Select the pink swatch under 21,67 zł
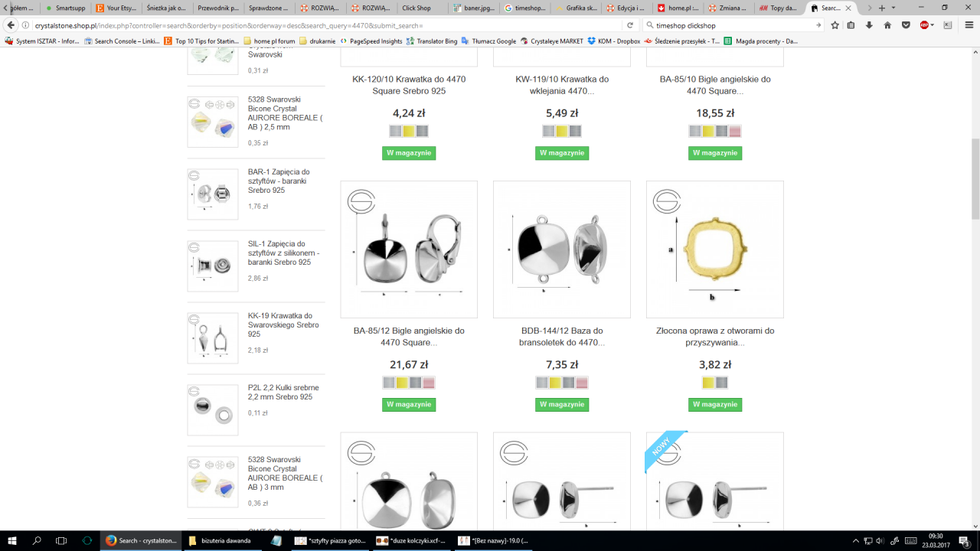 429,383
